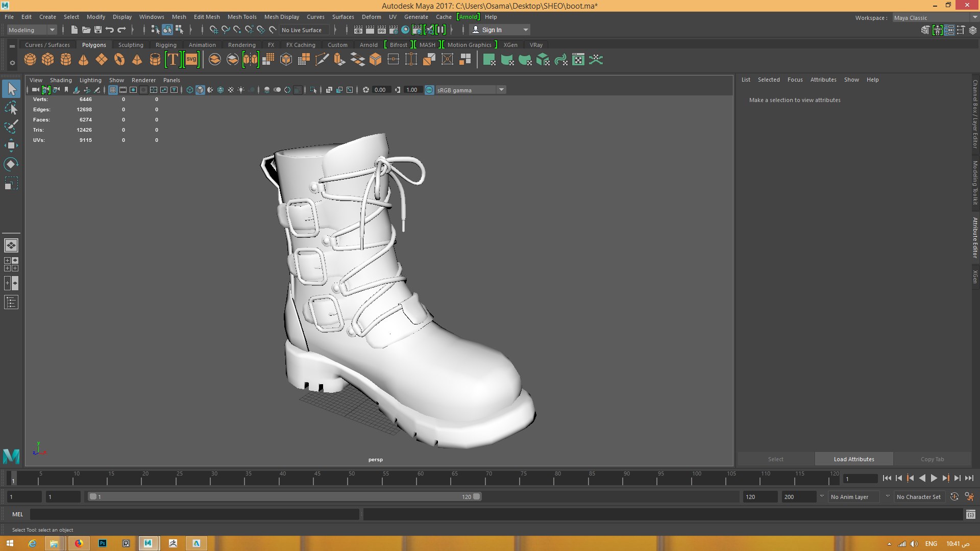Toggle wireframe display in panel toolbar
Viewport: 980px width, 551px height.
pos(190,90)
